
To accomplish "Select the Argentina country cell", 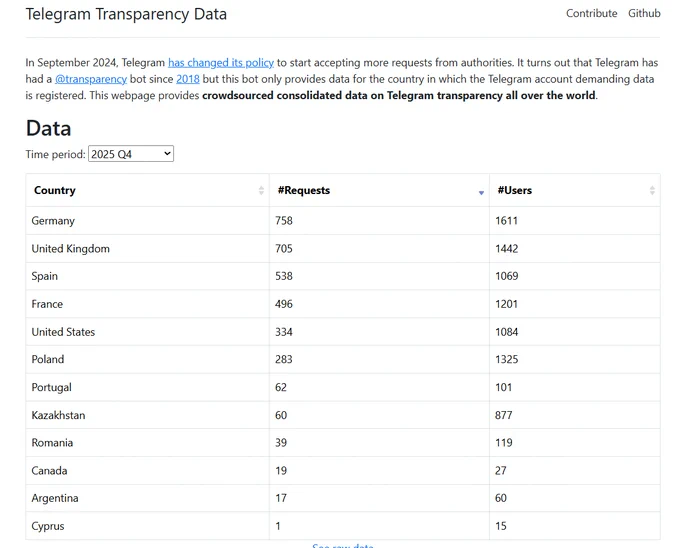I will point(147,498).
